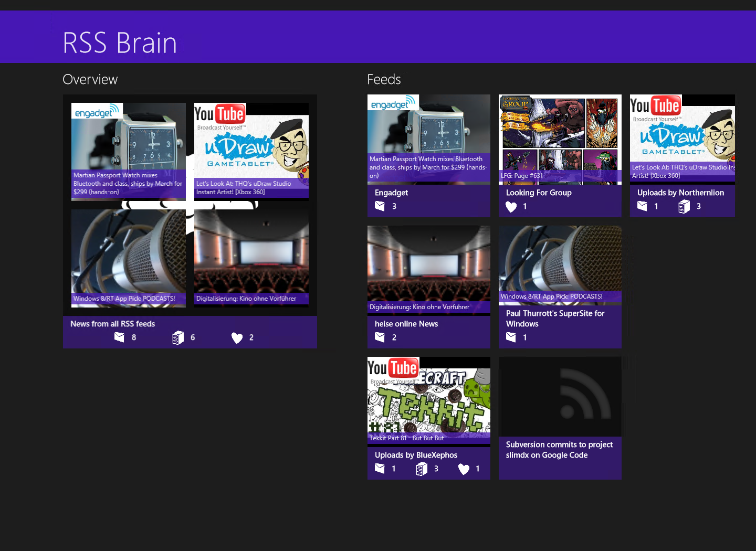Select the heise online News title
Screen dimensions: 756x551
pyautogui.click(x=406, y=324)
